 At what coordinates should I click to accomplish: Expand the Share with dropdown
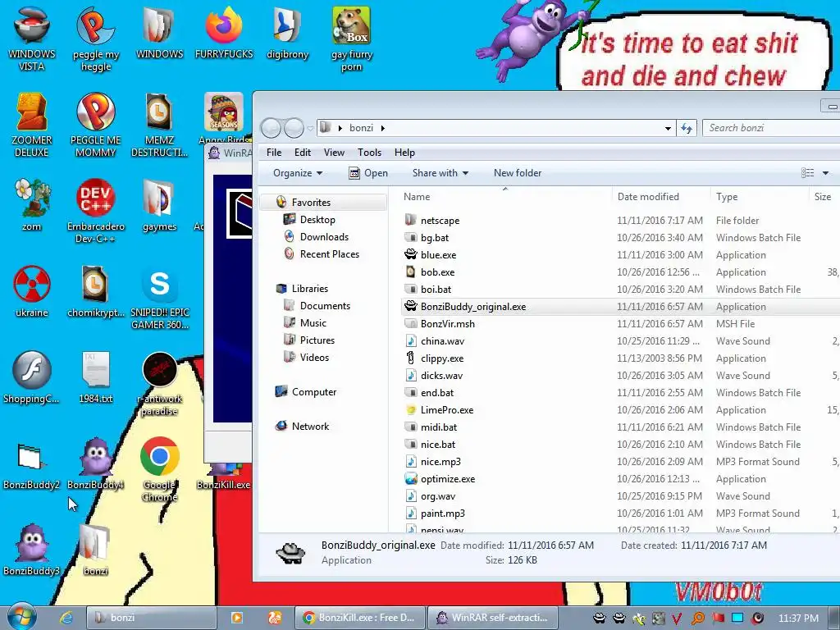pyautogui.click(x=441, y=173)
